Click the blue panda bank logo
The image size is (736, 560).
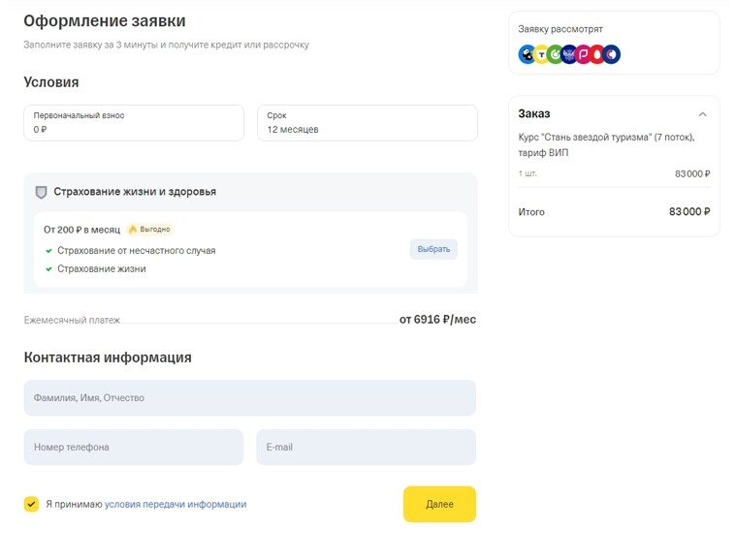tap(528, 55)
